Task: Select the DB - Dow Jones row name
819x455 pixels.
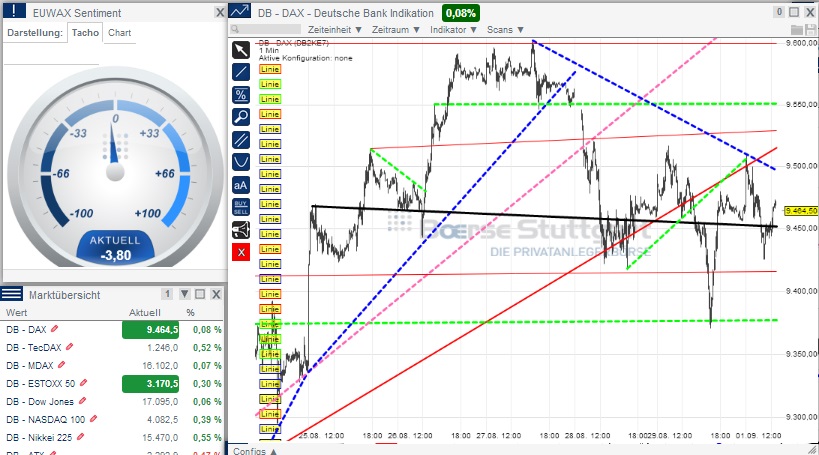Action: coord(40,402)
